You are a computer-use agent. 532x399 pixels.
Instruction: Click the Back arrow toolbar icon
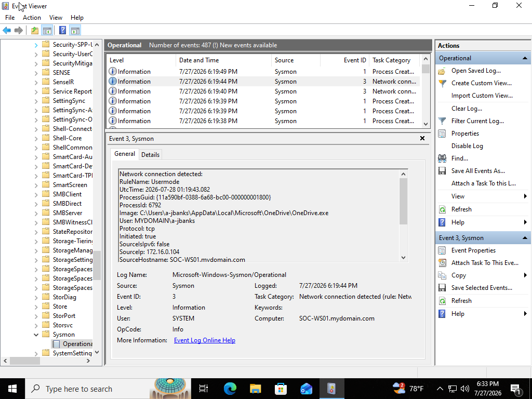coord(6,30)
